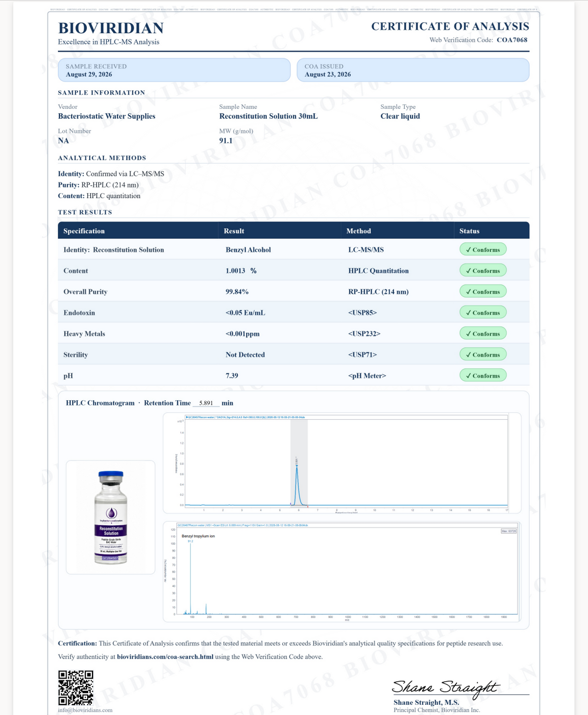Click the BIOVIRIDIAN logo heading
Image resolution: width=588 pixels, height=715 pixels.
111,28
